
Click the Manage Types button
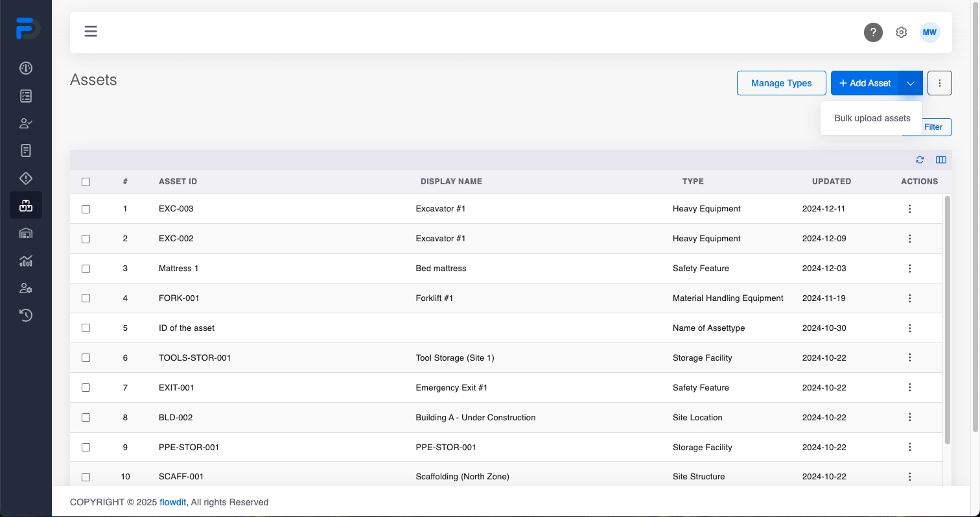tap(781, 83)
